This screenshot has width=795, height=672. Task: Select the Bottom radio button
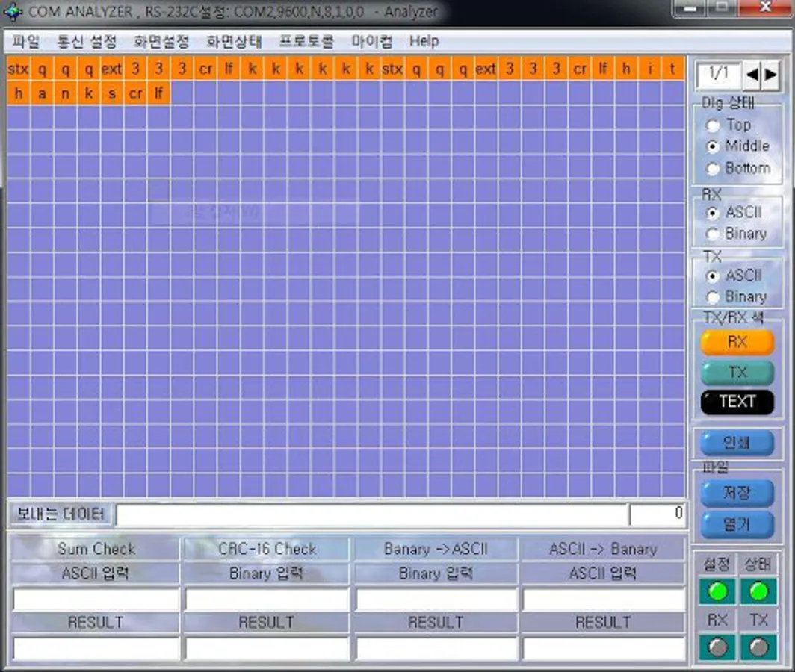713,169
